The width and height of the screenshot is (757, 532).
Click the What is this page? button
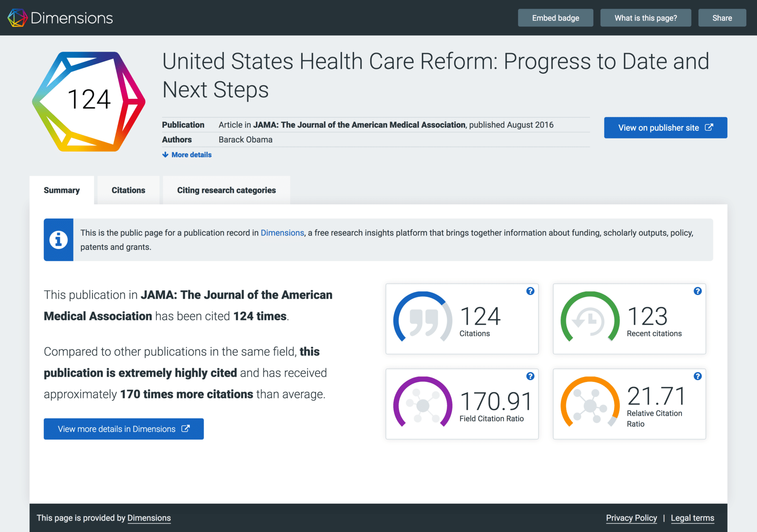click(645, 18)
